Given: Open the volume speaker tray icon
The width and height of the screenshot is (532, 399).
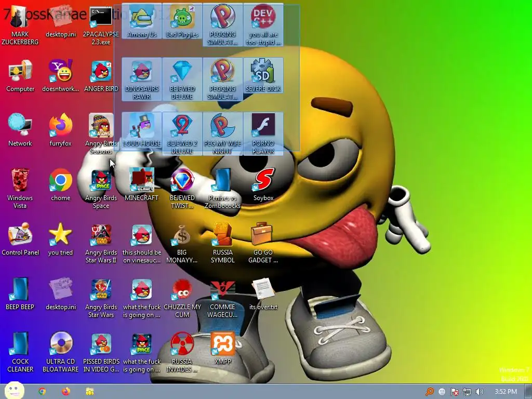Looking at the screenshot, I should 479,392.
